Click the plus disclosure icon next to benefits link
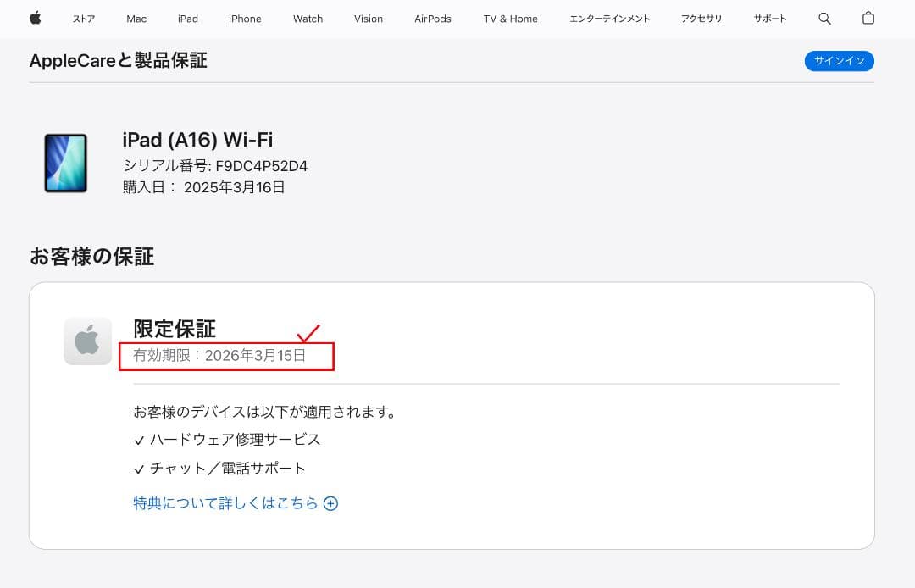915x588 pixels. (x=330, y=502)
